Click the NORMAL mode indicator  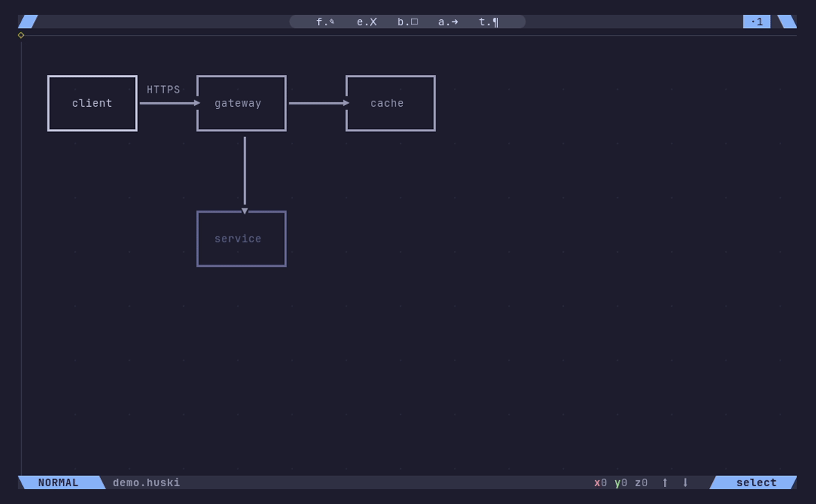[x=59, y=483]
